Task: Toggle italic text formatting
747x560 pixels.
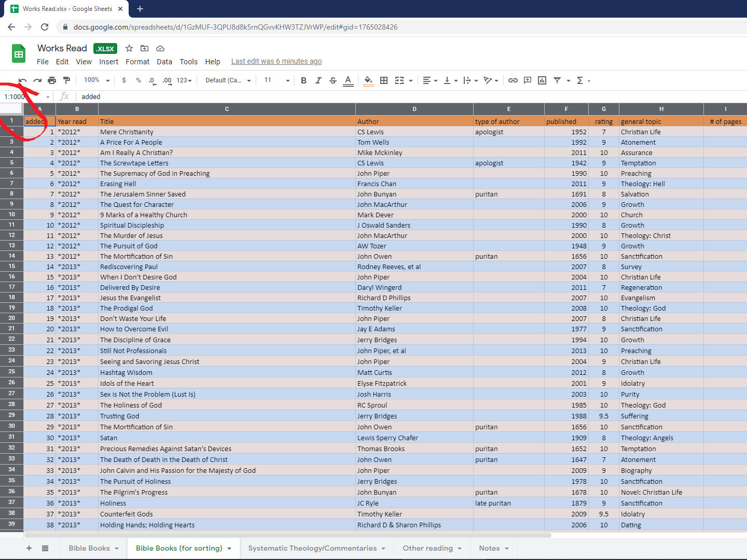Action: (x=318, y=80)
